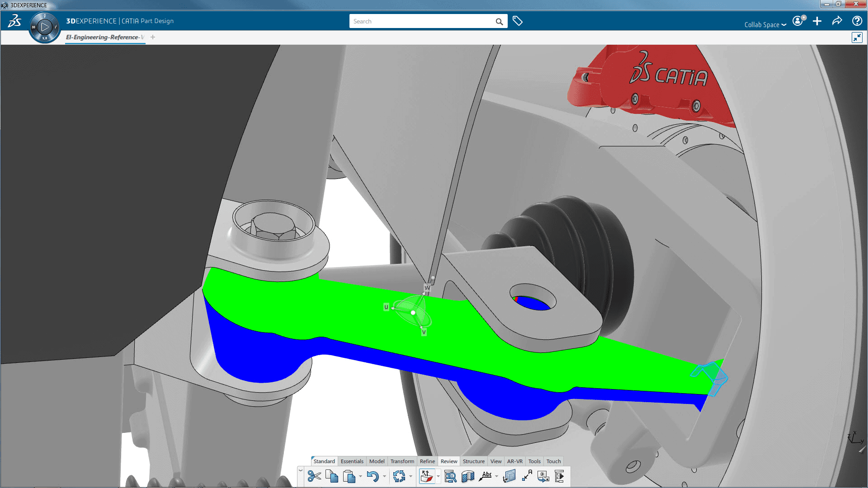Click the Copy icon in toolbar

tap(331, 476)
